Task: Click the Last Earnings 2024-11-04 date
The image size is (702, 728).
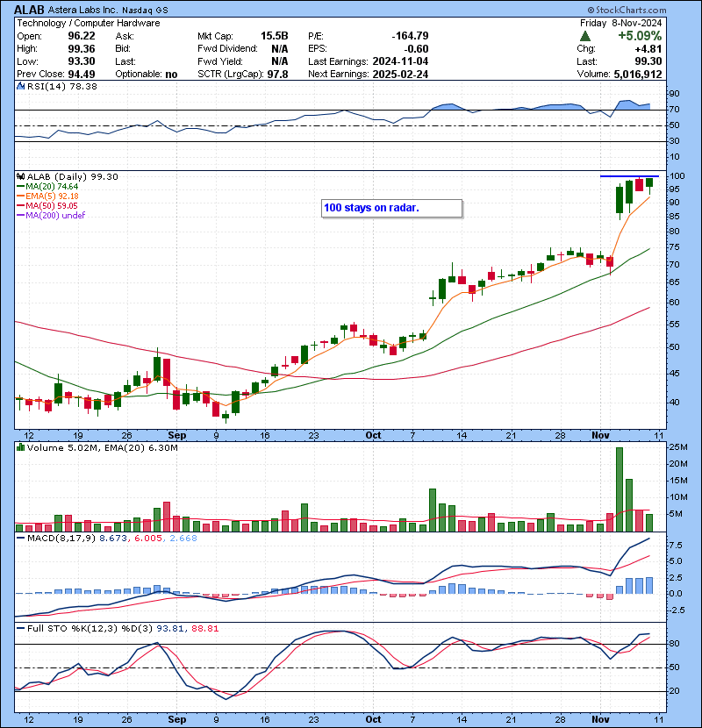Action: click(400, 61)
